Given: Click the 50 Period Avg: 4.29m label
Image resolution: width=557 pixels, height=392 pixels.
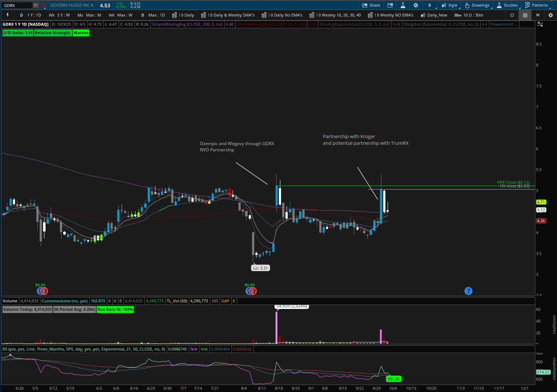Looking at the screenshot, I should [74, 309].
